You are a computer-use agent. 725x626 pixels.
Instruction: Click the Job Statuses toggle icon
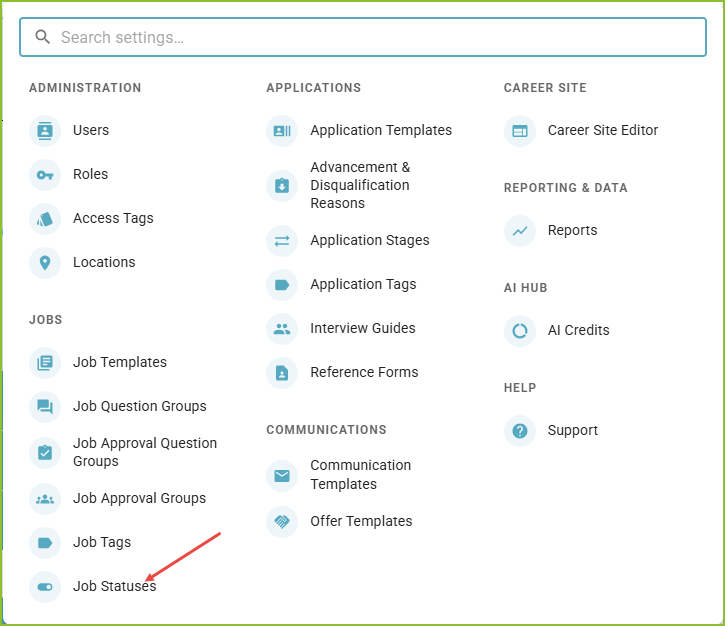[45, 587]
